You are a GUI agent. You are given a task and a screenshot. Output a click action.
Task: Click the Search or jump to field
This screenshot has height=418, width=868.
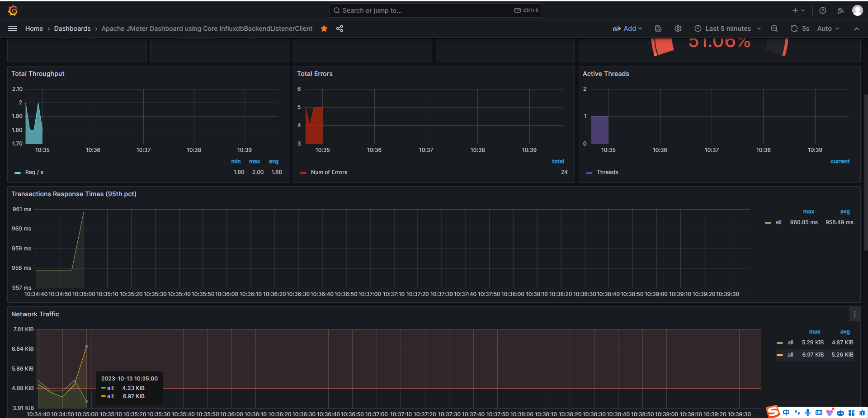click(x=436, y=10)
